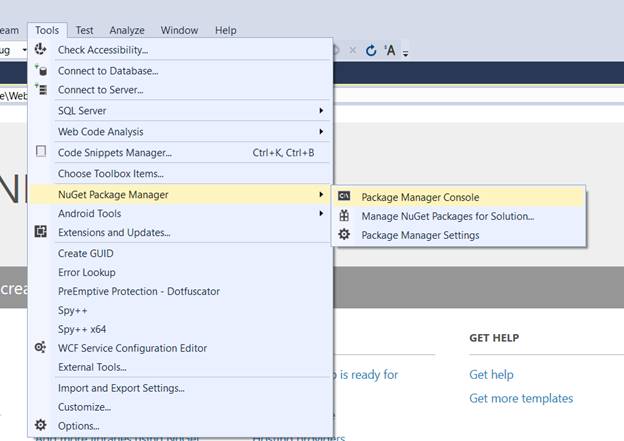Click the Code Snippets Manager icon
Viewport: 624px width, 441px height.
41,152
